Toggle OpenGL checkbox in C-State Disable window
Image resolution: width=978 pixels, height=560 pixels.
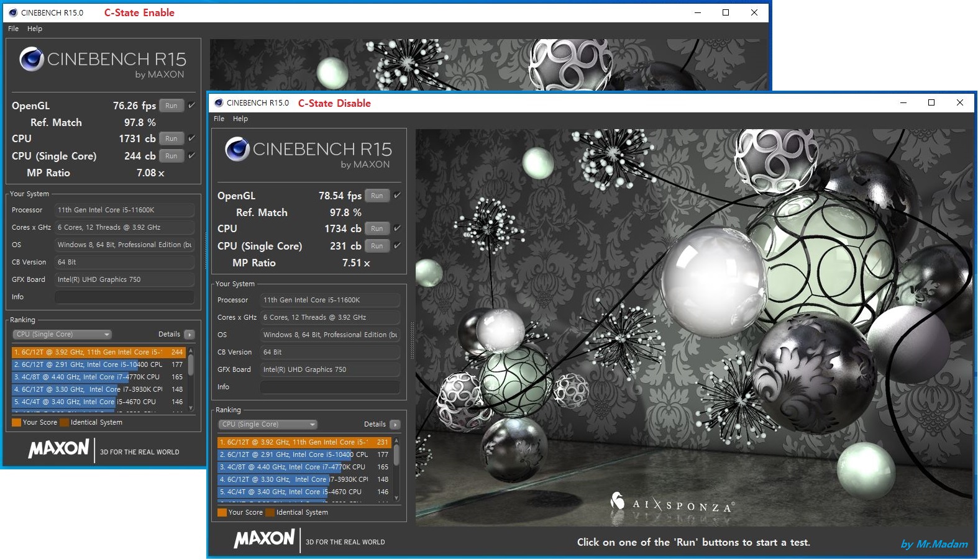click(x=397, y=195)
